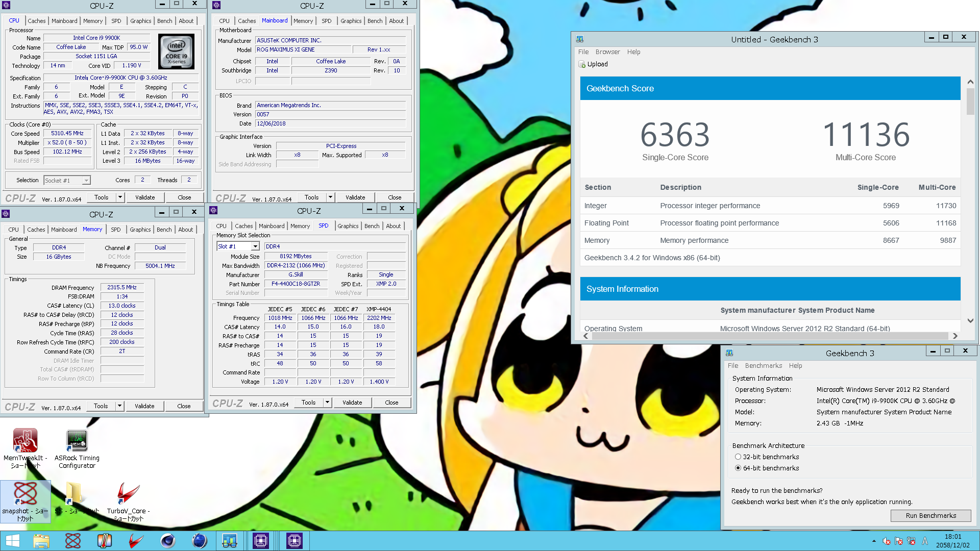
Task: Click Geekbench 3 launcher window title icon
Action: coord(729,353)
